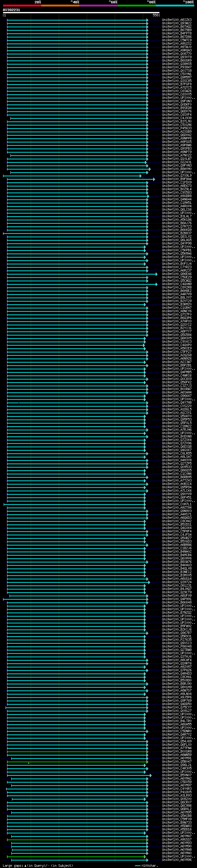Select hit UniRef100_Q9FUN3
The width and height of the screenshot is (197, 868).
click(177, 101)
